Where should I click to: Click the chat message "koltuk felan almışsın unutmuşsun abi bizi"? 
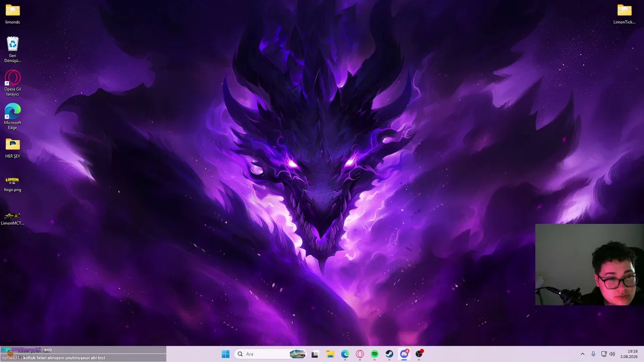point(64,358)
